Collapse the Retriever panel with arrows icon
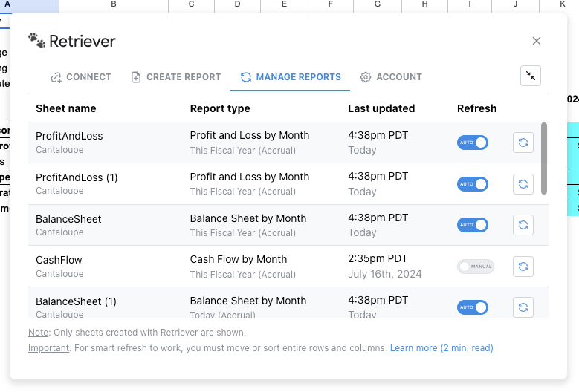 coord(531,76)
